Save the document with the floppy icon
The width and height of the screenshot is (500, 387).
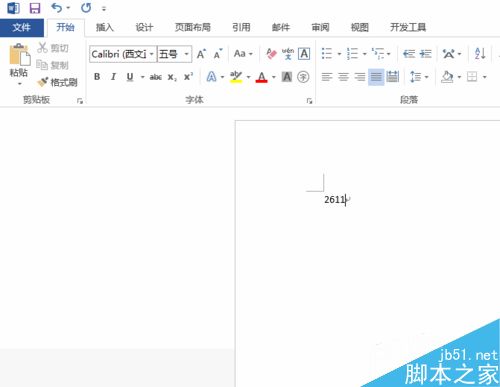point(35,8)
